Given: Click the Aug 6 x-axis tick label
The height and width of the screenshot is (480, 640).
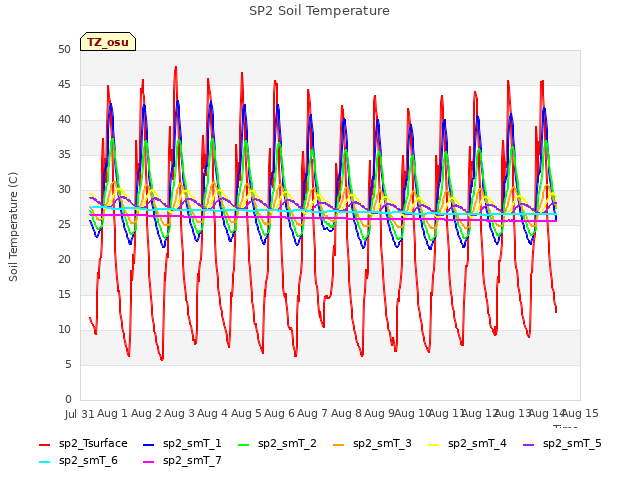Looking at the screenshot, I should click(x=279, y=413).
